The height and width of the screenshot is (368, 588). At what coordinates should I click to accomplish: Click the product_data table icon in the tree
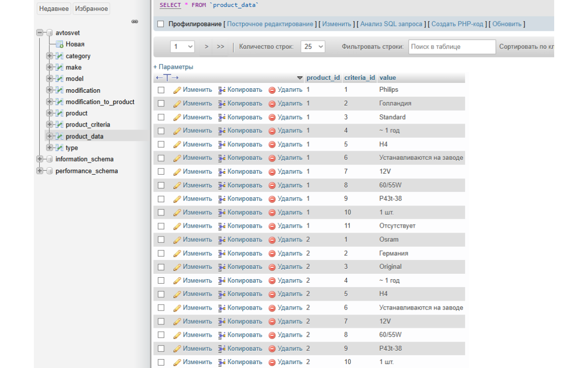tap(60, 136)
